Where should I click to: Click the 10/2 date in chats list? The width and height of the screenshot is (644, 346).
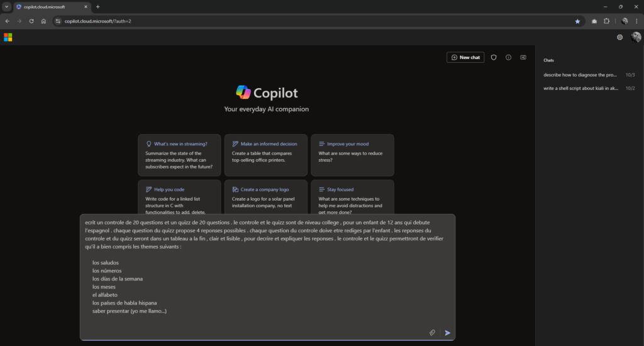click(x=630, y=88)
